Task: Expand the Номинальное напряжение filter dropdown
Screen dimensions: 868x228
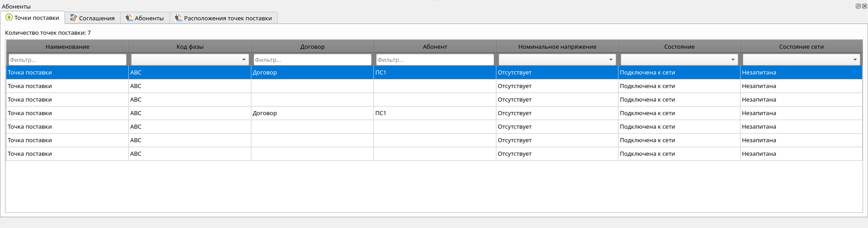Action: pyautogui.click(x=611, y=60)
